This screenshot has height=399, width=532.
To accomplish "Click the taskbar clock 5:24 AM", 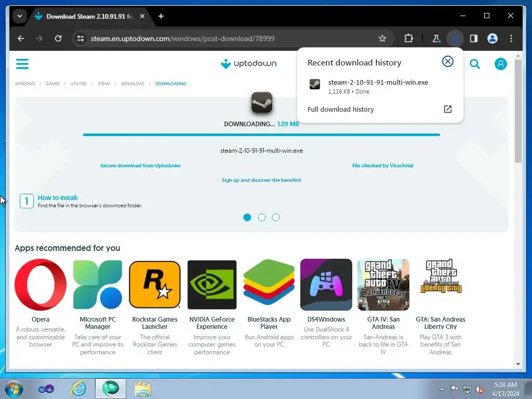I will coord(506,385).
